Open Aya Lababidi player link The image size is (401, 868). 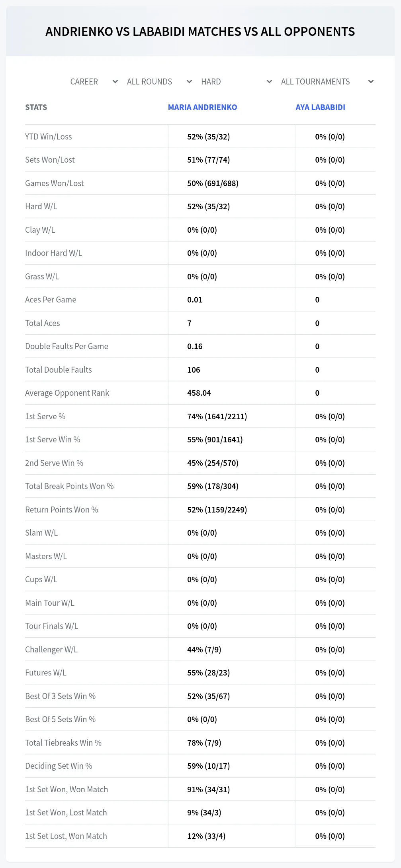pos(320,107)
